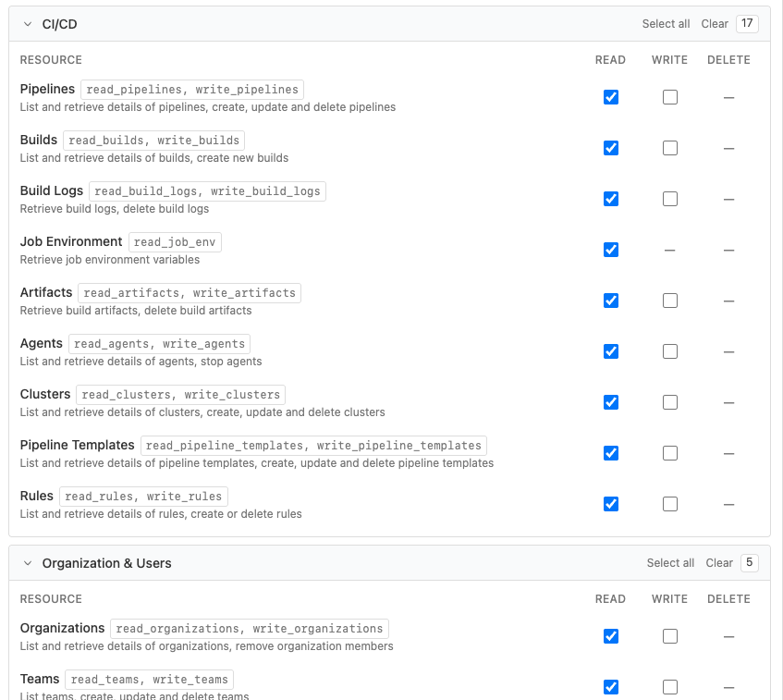
Task: Click the Clusters resource name
Action: point(45,394)
